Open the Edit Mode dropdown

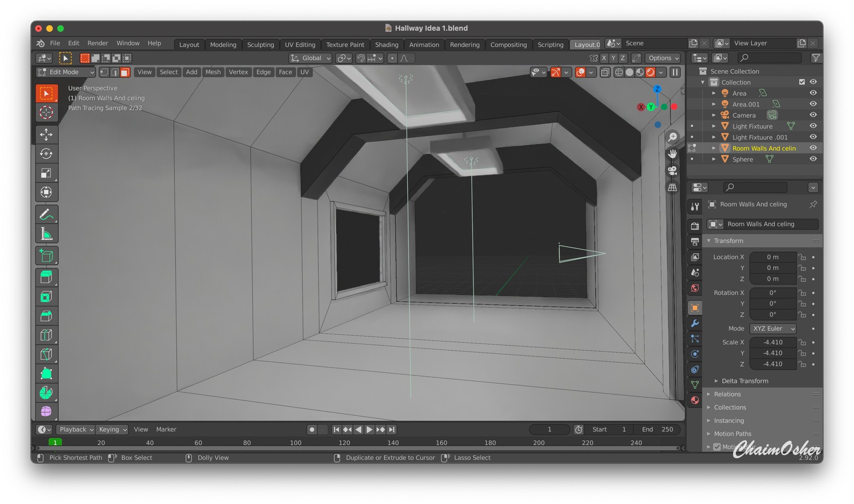pos(65,72)
